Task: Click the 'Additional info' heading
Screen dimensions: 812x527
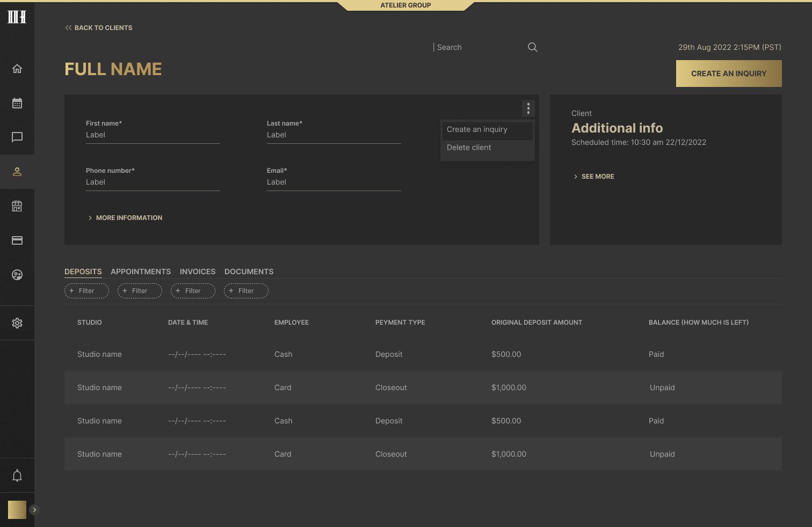Action: 617,128
